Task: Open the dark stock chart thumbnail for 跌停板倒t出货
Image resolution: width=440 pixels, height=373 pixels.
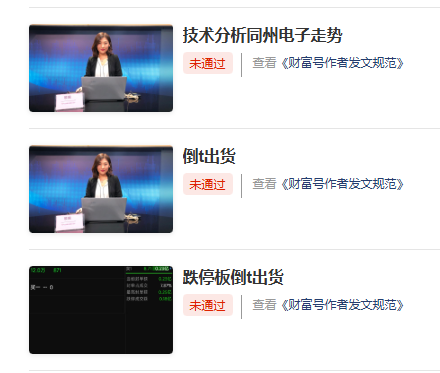Action: (101, 310)
